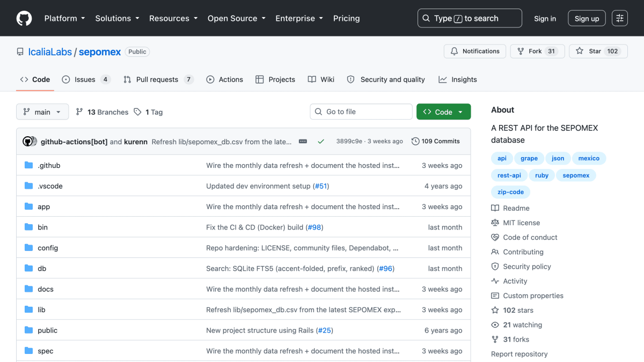Switch to the Wiki tab
644x362 pixels.
pos(321,79)
